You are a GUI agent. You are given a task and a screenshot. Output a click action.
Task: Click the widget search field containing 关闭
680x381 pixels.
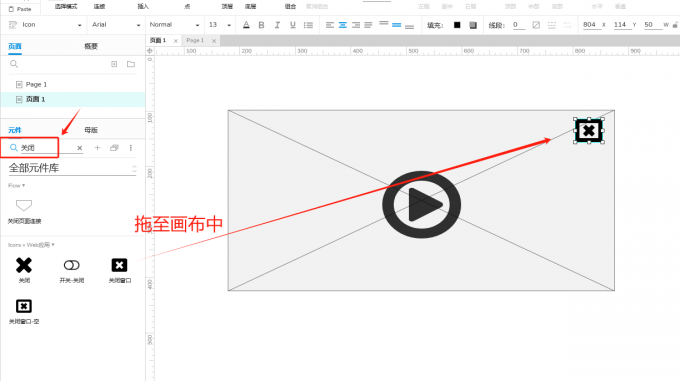(46, 148)
